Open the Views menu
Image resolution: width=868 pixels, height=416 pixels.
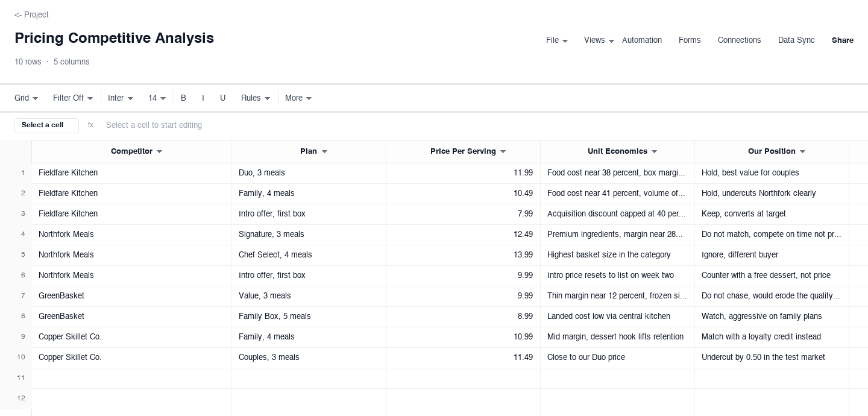click(599, 40)
